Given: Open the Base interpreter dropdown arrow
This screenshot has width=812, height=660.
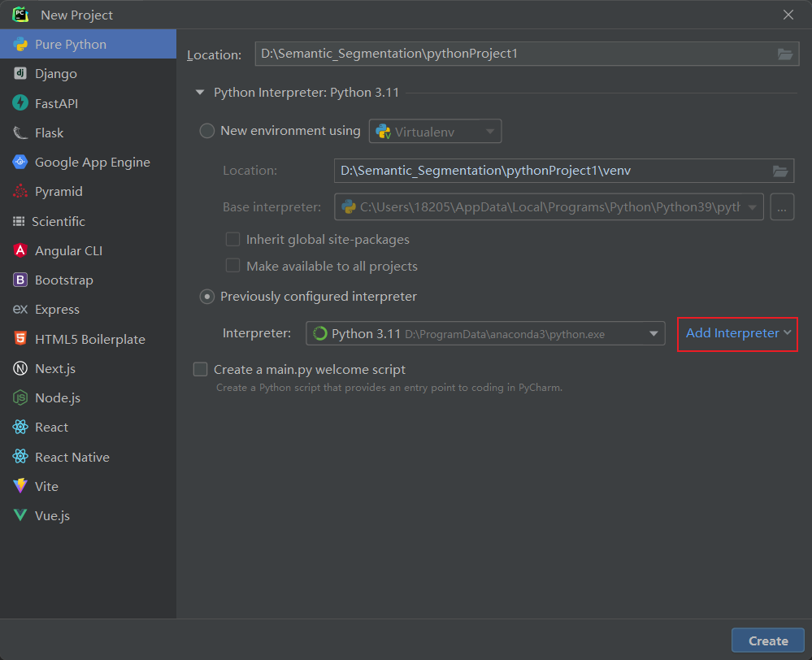Looking at the screenshot, I should (752, 206).
